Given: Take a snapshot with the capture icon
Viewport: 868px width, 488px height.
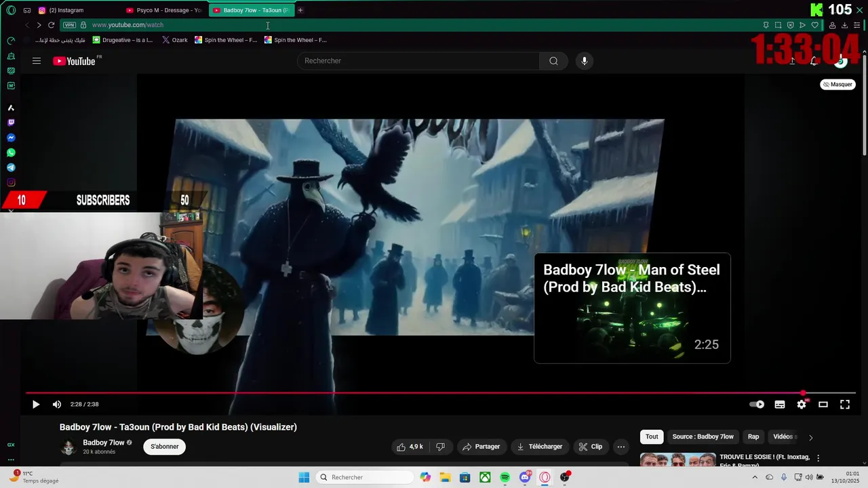Looking at the screenshot, I should point(778,25).
